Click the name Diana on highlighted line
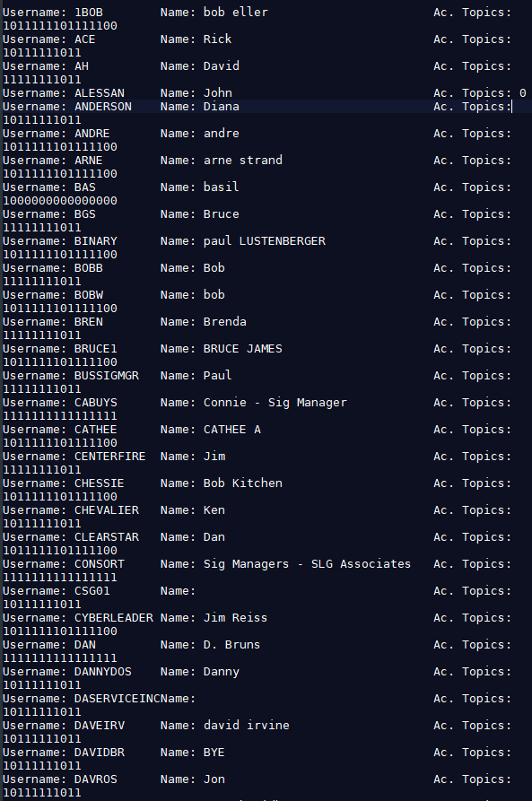The width and height of the screenshot is (532, 801). [222, 106]
